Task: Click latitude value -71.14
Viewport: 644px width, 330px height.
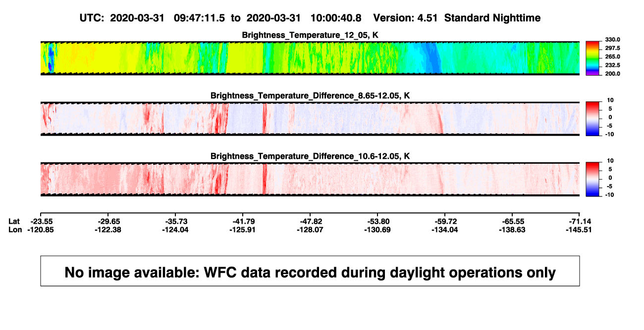Action: point(580,221)
